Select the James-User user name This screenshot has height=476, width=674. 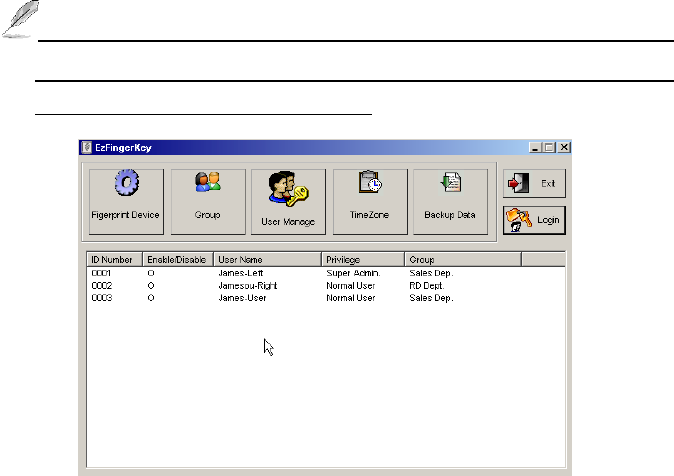click(242, 298)
